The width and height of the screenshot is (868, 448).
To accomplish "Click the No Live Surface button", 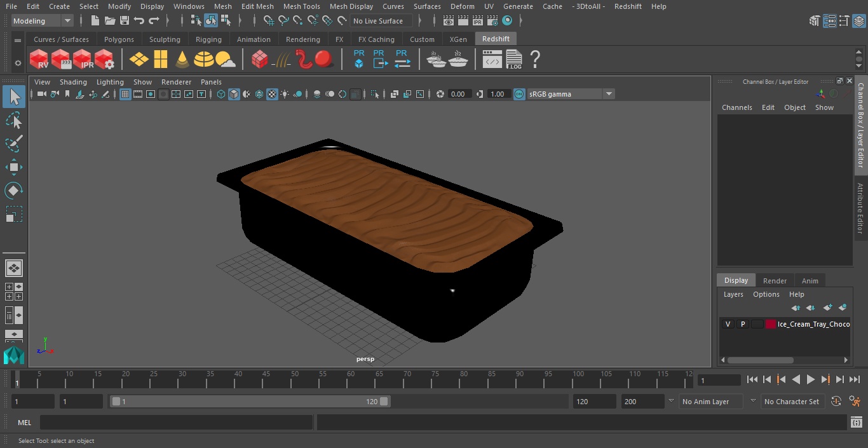I will (x=381, y=21).
